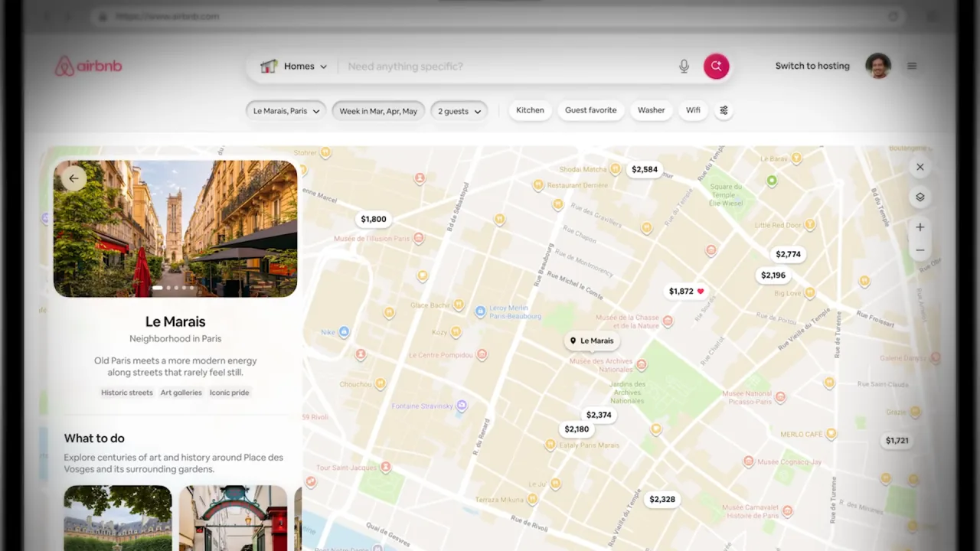Open the user profile avatar
Viewport: 980px width, 551px height.
tap(877, 66)
